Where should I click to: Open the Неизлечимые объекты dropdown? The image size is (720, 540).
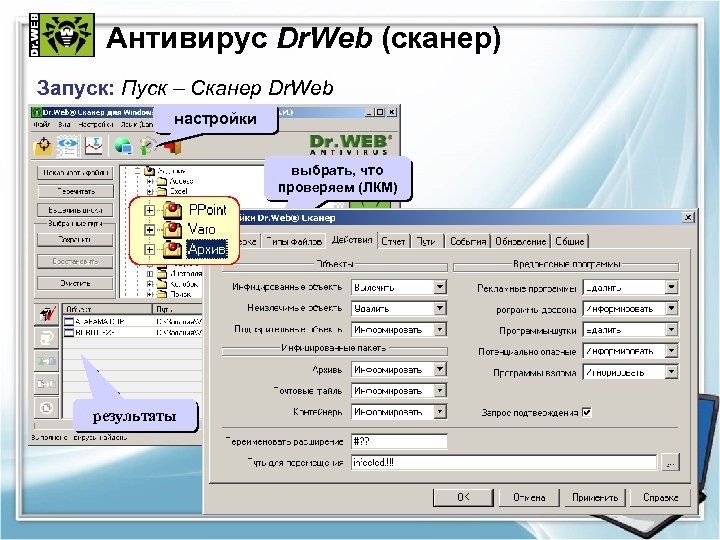tap(439, 309)
